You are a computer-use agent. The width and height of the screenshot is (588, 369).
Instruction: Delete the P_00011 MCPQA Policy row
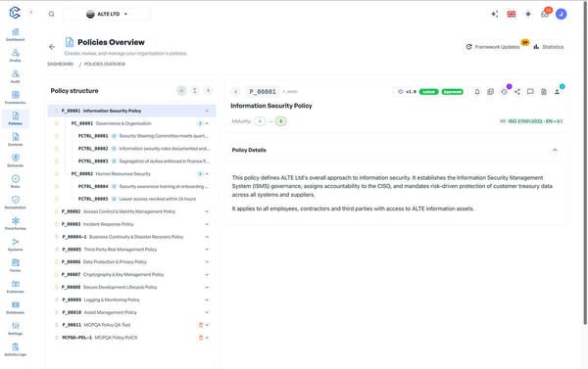201,325
